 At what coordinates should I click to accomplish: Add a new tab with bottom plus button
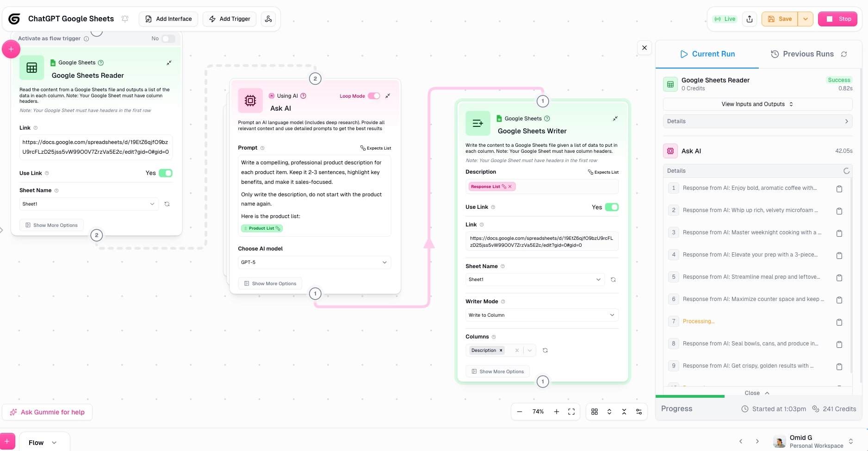coord(7,441)
